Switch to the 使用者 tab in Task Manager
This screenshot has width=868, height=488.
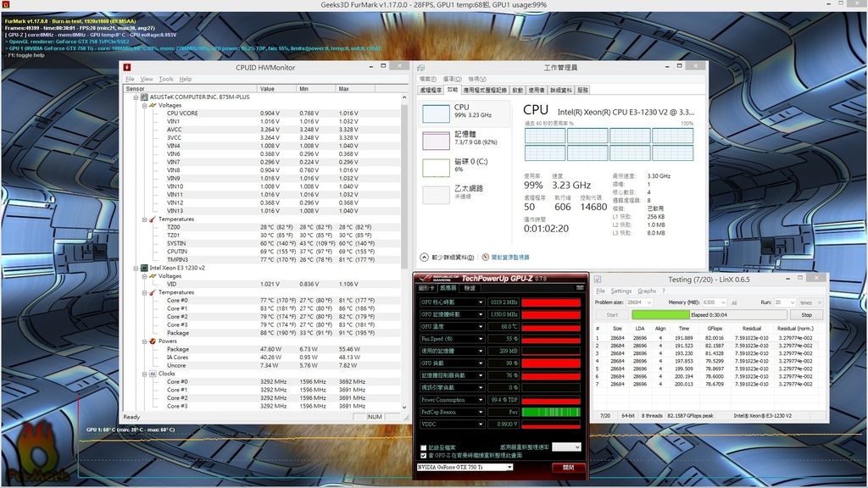[x=536, y=90]
